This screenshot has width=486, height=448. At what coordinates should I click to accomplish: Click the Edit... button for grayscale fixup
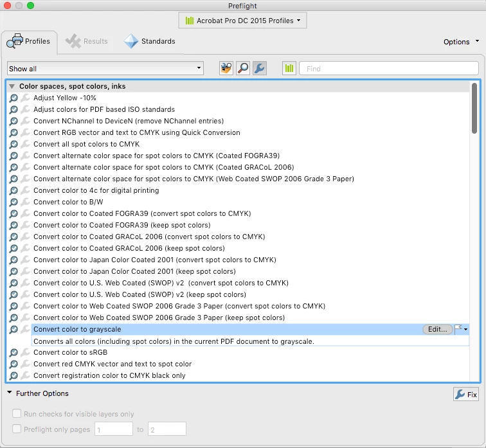point(437,329)
